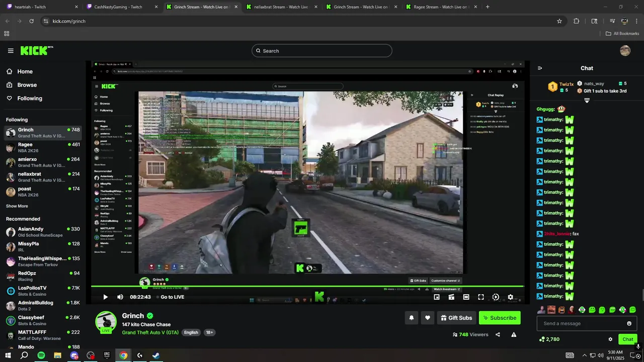Image resolution: width=644 pixels, height=362 pixels.
Task: Open Chrome three-dot menu
Action: (x=637, y=21)
